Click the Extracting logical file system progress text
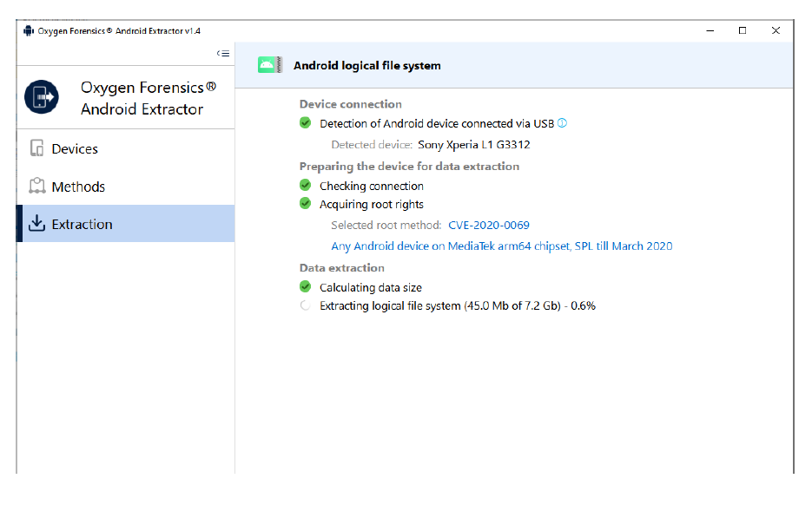Image resolution: width=812 pixels, height=531 pixels. [x=458, y=306]
